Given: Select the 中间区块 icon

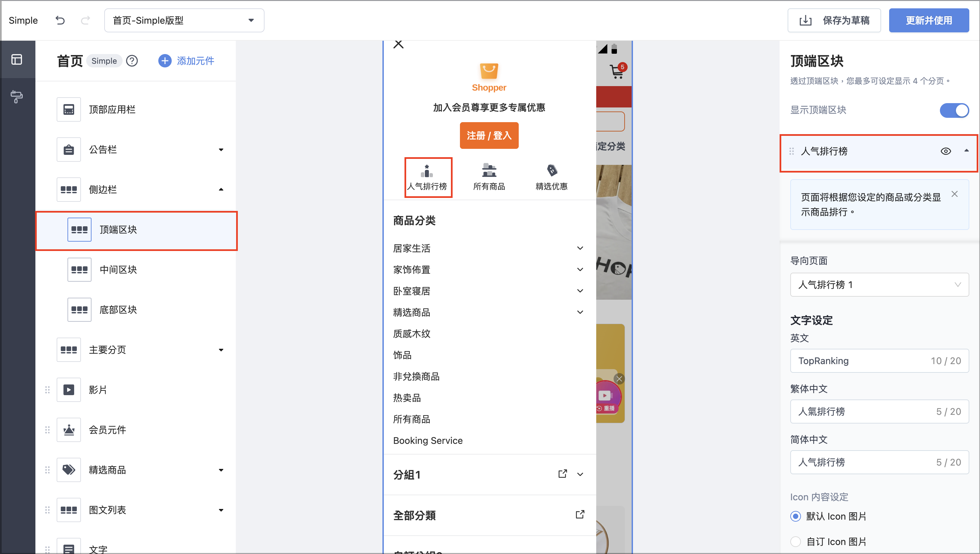Looking at the screenshot, I should [79, 270].
